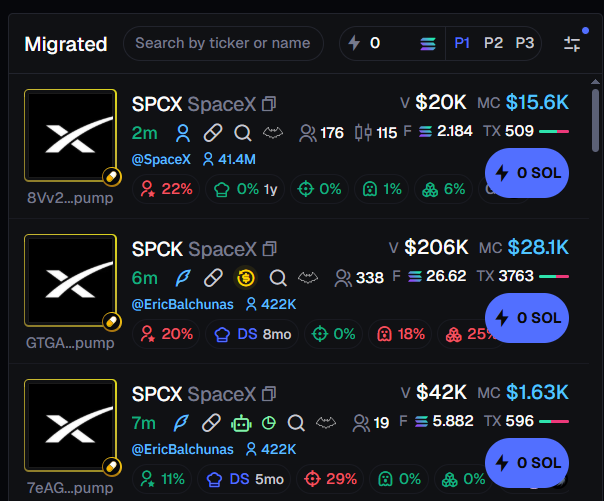Click holders icon showing 338

point(343,278)
